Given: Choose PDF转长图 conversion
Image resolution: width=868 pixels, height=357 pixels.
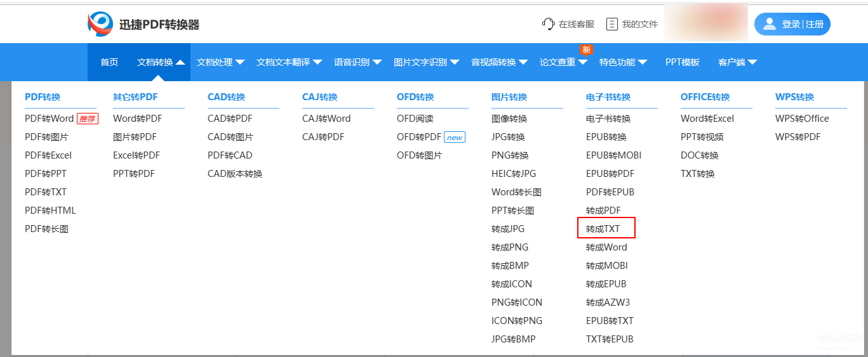Looking at the screenshot, I should (46, 229).
